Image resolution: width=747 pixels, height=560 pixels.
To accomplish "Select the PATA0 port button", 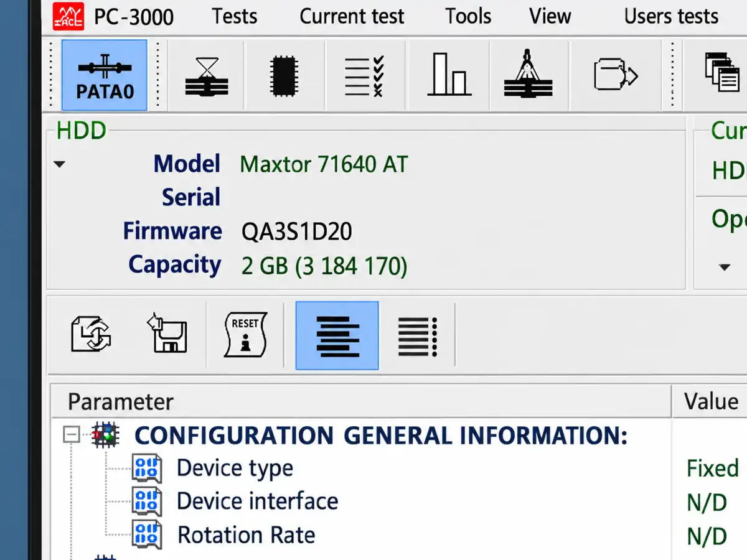I will (105, 75).
